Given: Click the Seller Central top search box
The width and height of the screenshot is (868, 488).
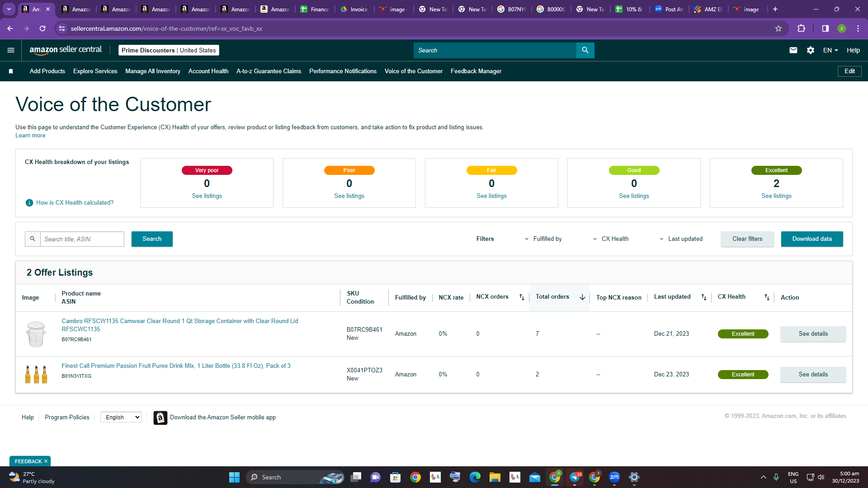Looking at the screenshot, I should (x=495, y=50).
